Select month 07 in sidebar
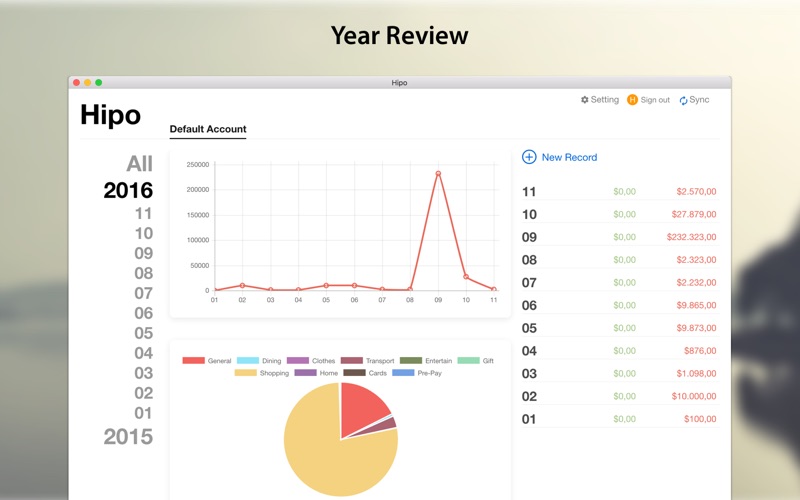The width and height of the screenshot is (800, 500). click(x=143, y=293)
